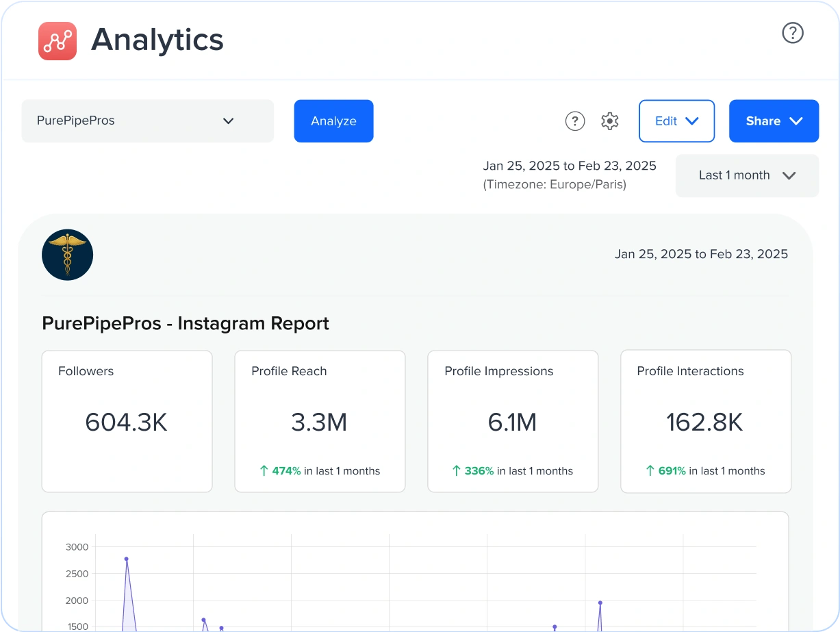
Task: Click the Analyze button
Action: pos(333,121)
